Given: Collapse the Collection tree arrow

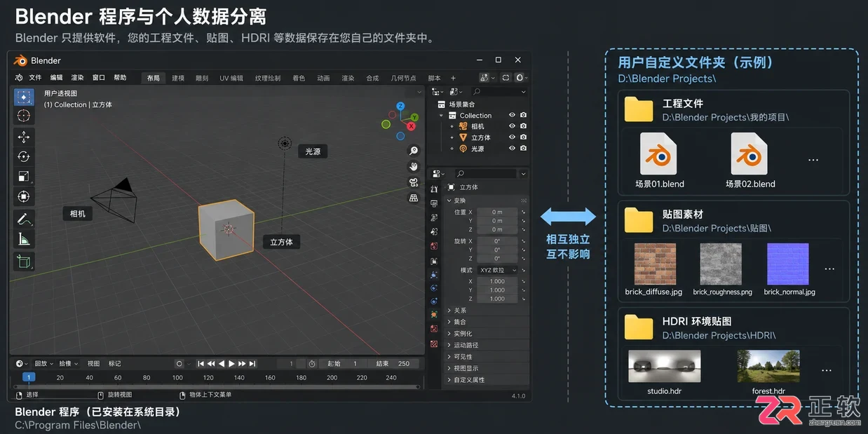Looking at the screenshot, I should tap(441, 116).
